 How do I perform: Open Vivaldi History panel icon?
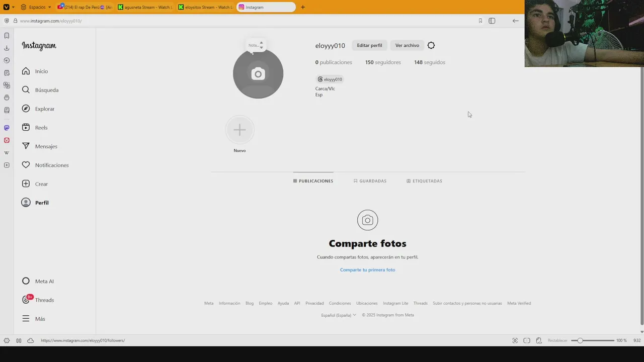(7, 60)
